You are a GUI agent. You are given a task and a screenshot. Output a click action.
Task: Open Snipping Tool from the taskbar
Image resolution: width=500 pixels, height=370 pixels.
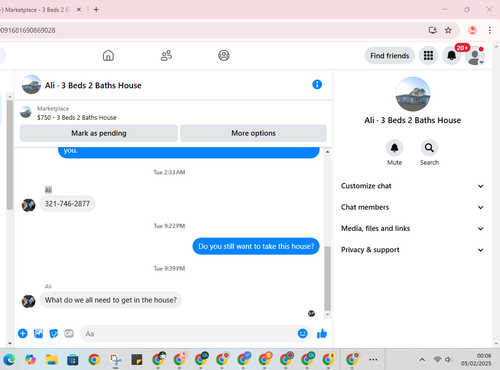[x=116, y=360]
